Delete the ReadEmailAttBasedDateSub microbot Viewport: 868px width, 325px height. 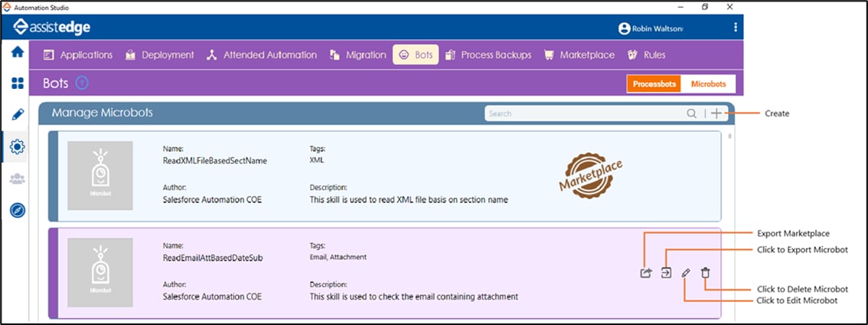click(x=705, y=273)
